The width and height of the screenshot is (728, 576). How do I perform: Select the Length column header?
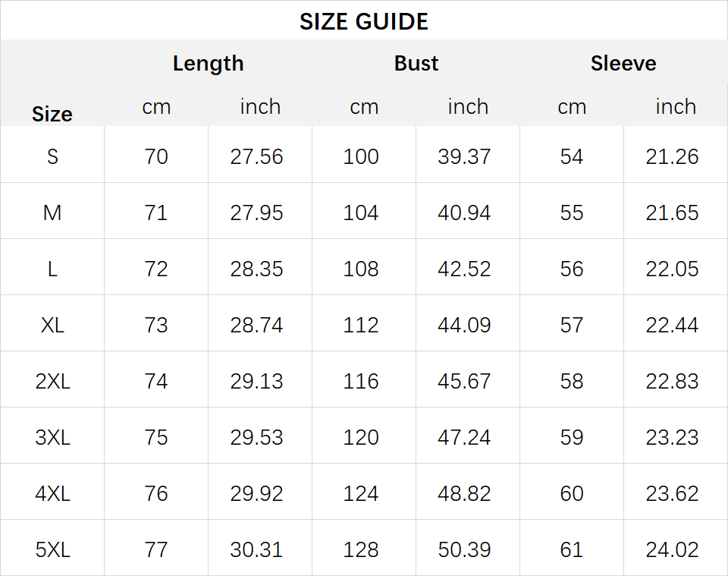tap(208, 64)
